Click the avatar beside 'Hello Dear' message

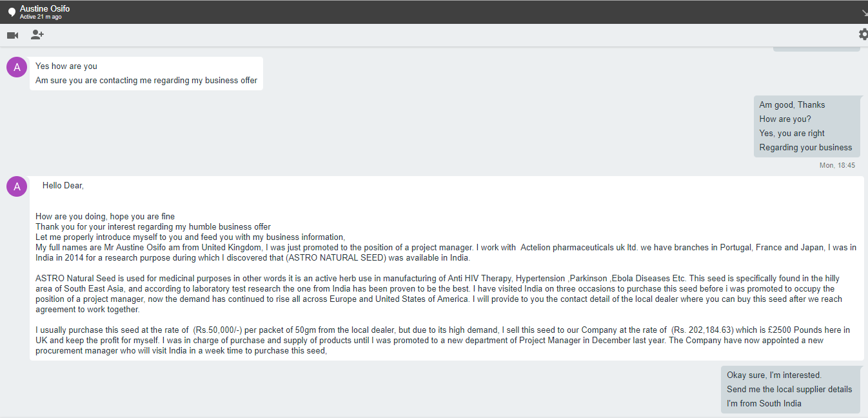click(x=17, y=186)
